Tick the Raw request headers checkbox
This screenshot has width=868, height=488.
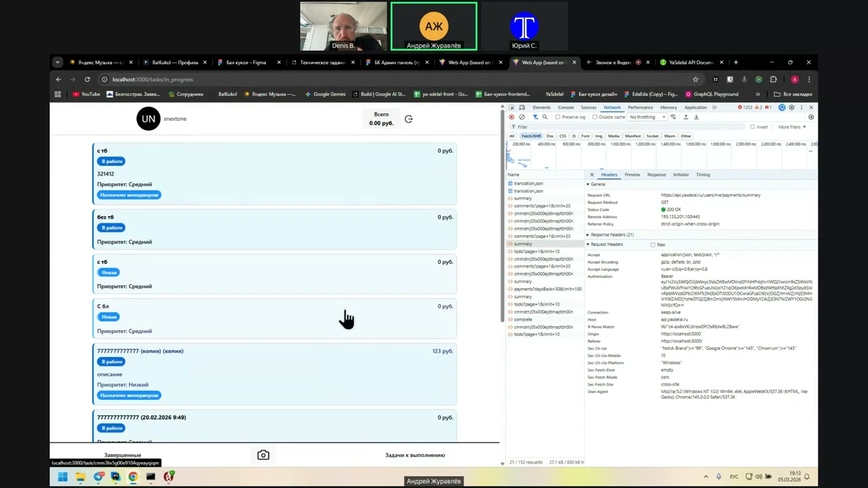point(653,245)
